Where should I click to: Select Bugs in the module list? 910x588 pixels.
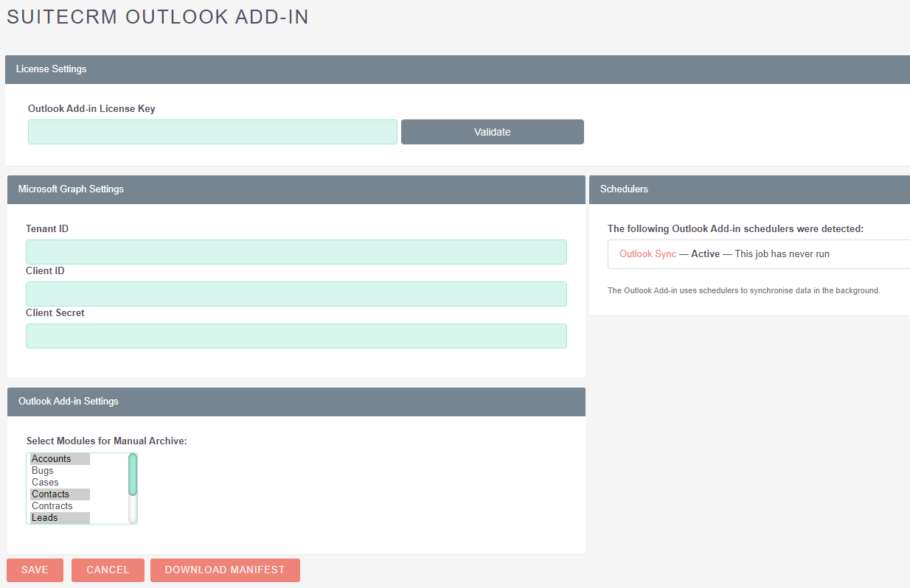click(60, 471)
